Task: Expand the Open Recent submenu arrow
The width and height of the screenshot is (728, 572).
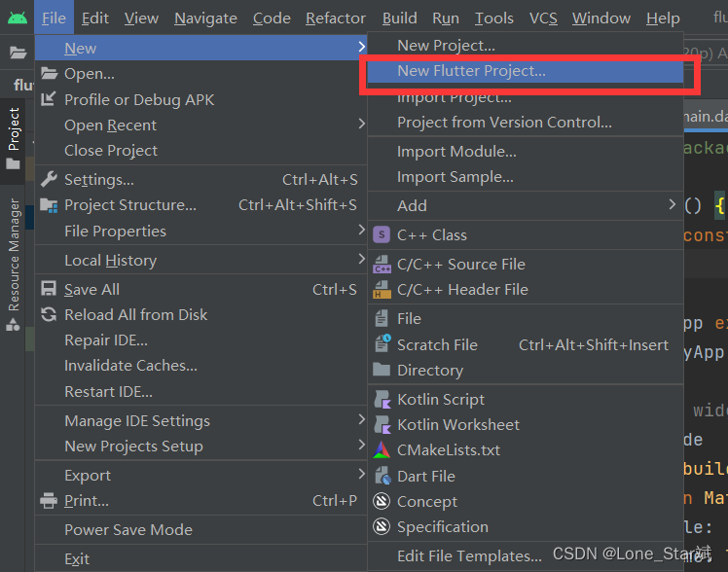Action: [362, 124]
